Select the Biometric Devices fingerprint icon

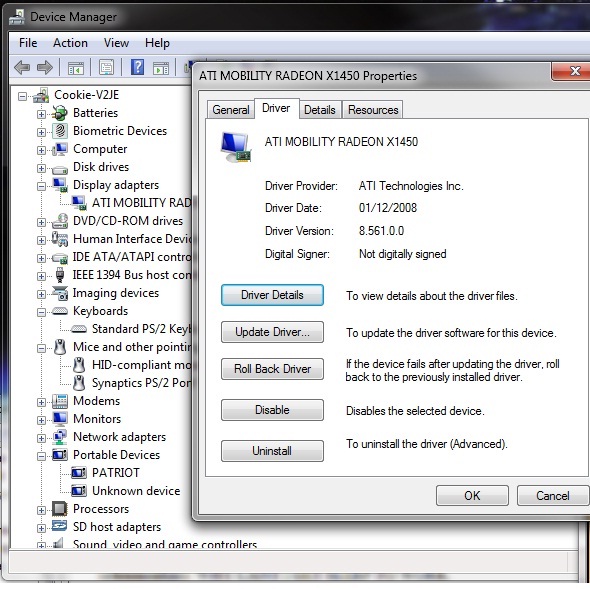point(59,131)
